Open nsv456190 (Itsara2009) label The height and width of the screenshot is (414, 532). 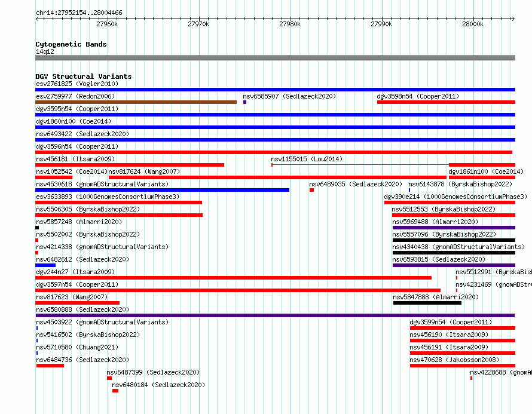tap(449, 335)
